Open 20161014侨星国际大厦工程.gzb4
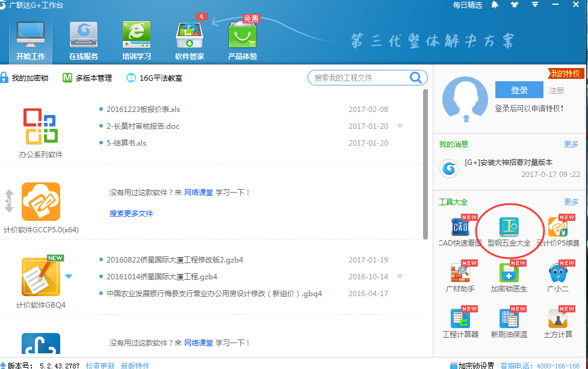This screenshot has height=369, width=588. 162,277
